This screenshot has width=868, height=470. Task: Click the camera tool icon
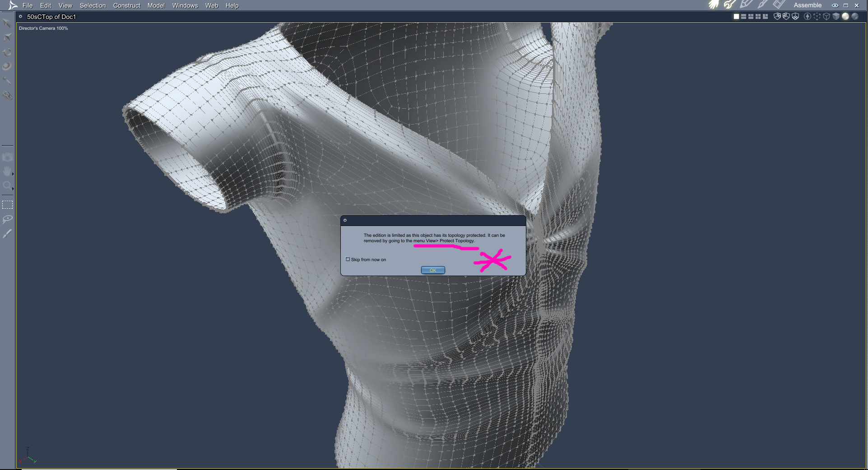point(7,157)
